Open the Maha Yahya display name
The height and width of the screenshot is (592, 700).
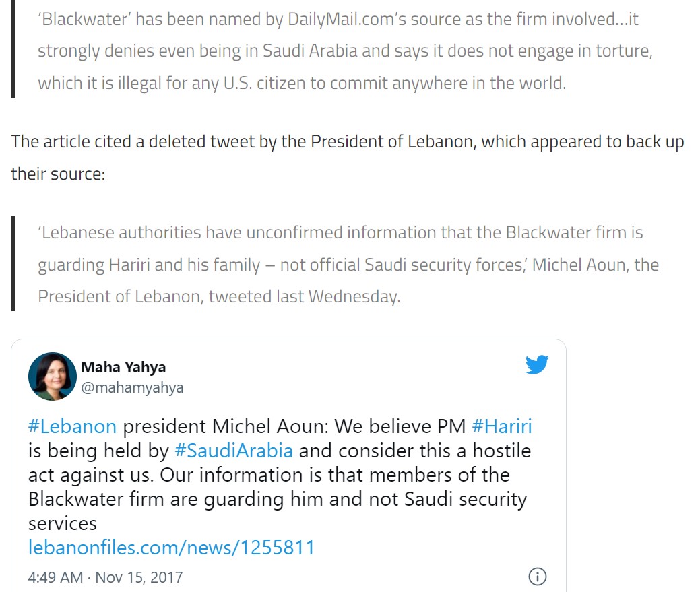pyautogui.click(x=123, y=367)
